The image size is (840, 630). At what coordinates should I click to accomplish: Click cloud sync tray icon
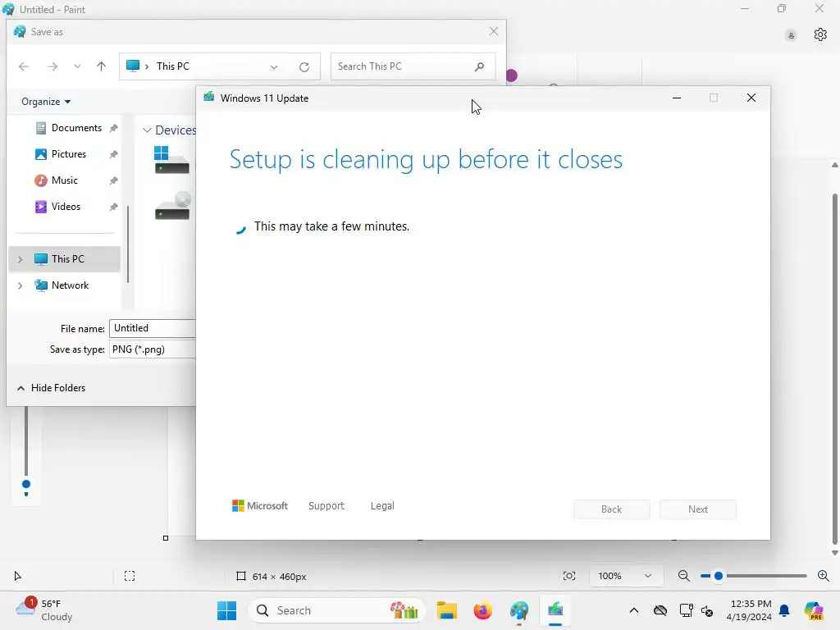tap(660, 610)
